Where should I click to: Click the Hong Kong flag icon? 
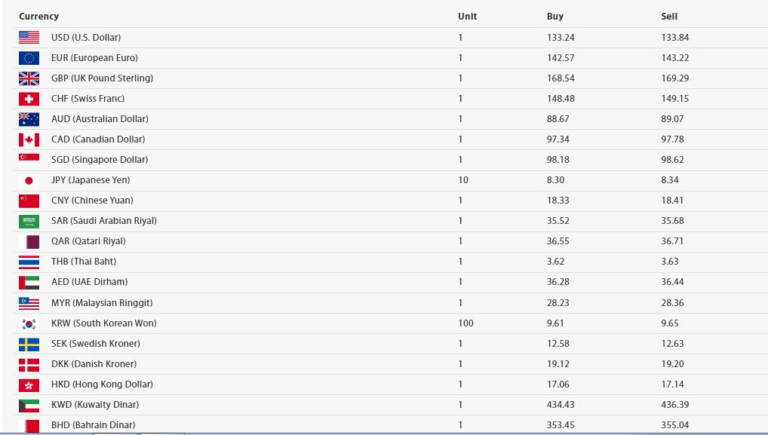28,385
